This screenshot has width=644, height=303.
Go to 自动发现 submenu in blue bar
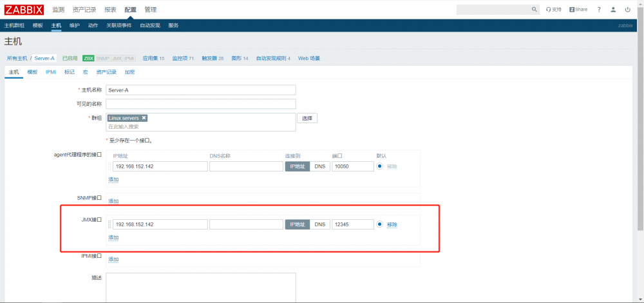[150, 26]
